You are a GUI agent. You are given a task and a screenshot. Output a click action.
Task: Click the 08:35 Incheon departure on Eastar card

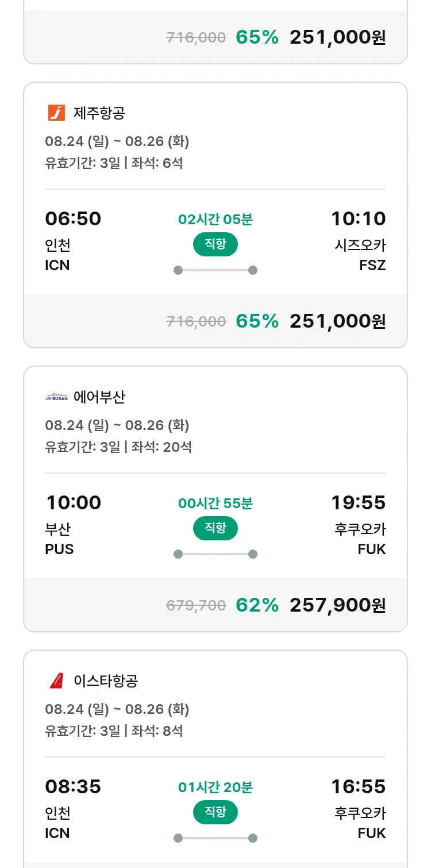click(x=73, y=786)
